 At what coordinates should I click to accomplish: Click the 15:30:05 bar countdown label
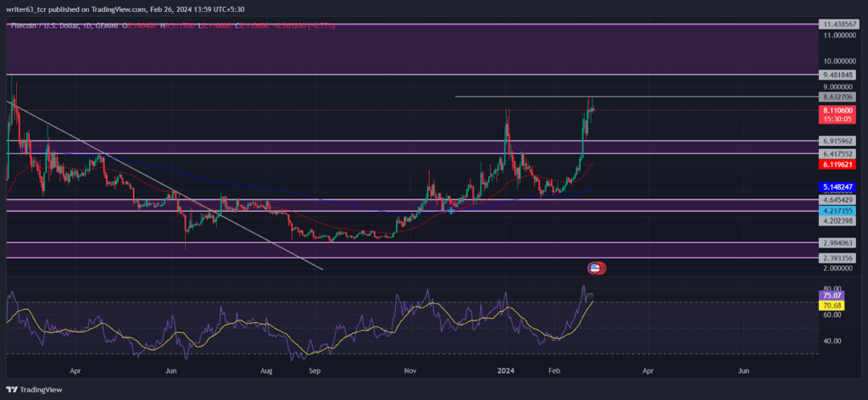(x=839, y=119)
